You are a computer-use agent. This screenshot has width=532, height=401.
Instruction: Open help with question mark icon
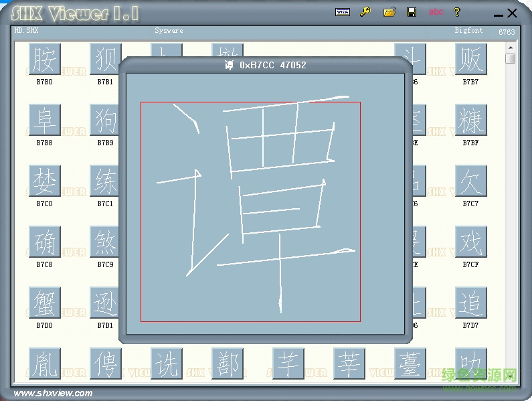coord(457,12)
